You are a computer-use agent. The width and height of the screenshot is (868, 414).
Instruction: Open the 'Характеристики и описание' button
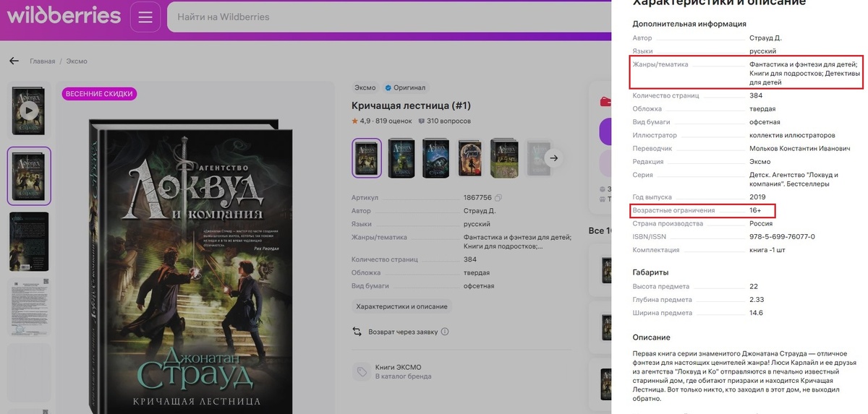401,306
